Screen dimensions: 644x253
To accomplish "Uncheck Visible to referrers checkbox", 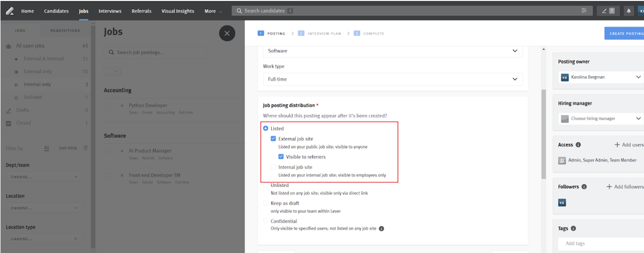I will point(281,157).
